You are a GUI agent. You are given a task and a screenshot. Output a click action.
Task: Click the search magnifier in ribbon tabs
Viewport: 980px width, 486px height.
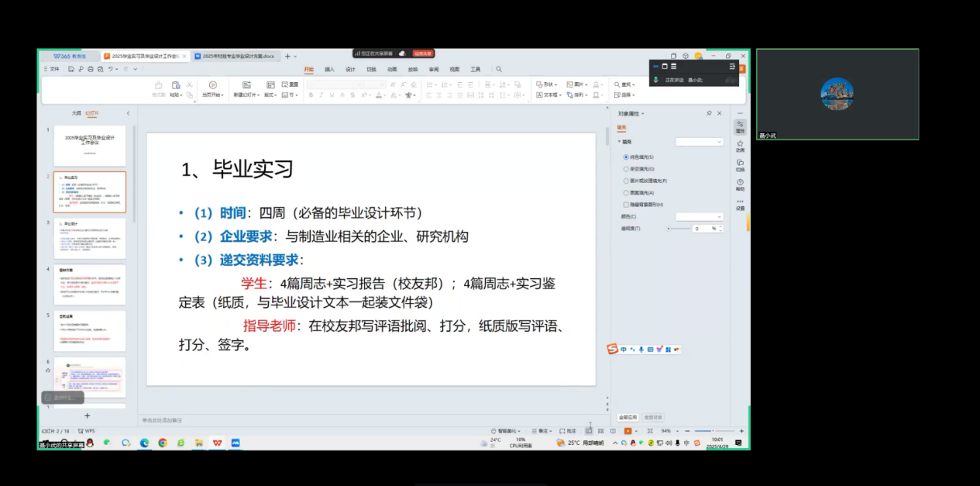click(x=499, y=69)
